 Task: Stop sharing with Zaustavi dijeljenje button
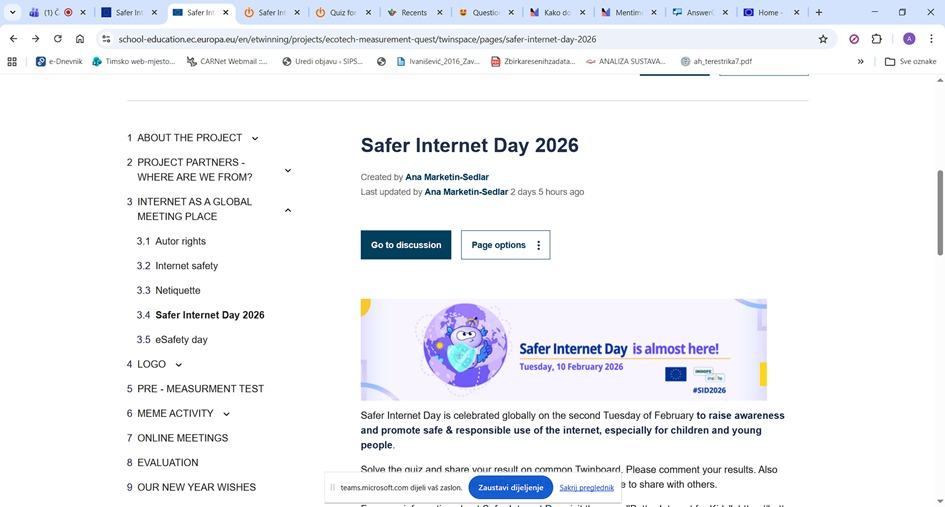[x=510, y=488]
